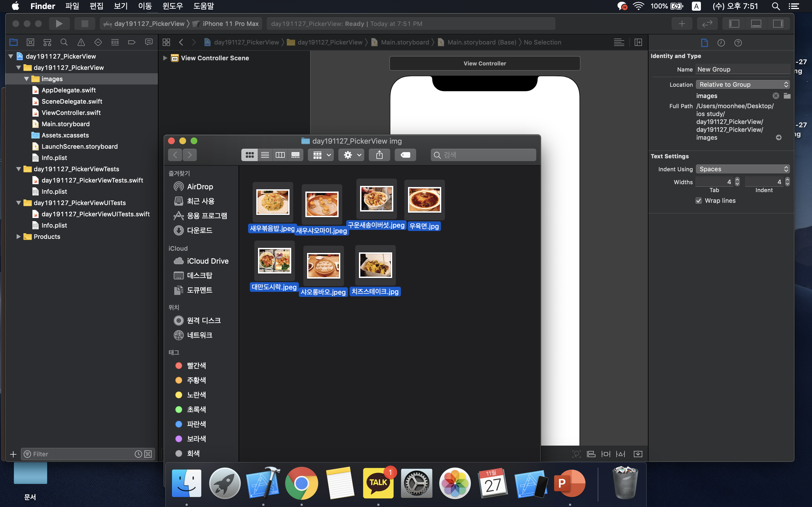The image size is (812, 507).
Task: Open the 편집 menu in menu bar
Action: (x=96, y=6)
